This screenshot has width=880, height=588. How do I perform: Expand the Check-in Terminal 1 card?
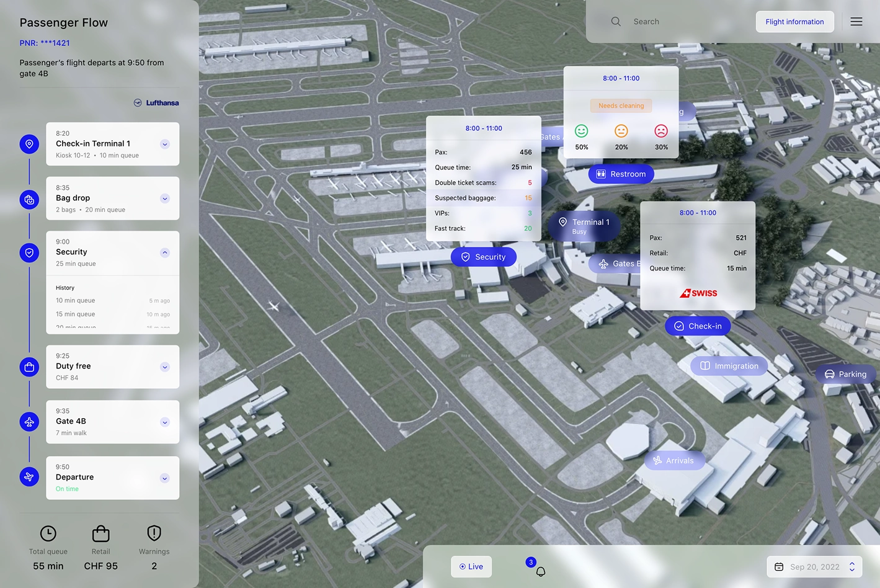[x=165, y=144]
